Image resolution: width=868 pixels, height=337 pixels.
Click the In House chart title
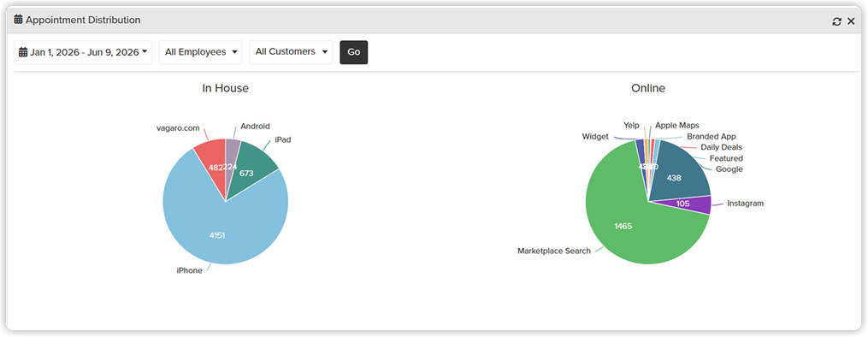pyautogui.click(x=225, y=88)
